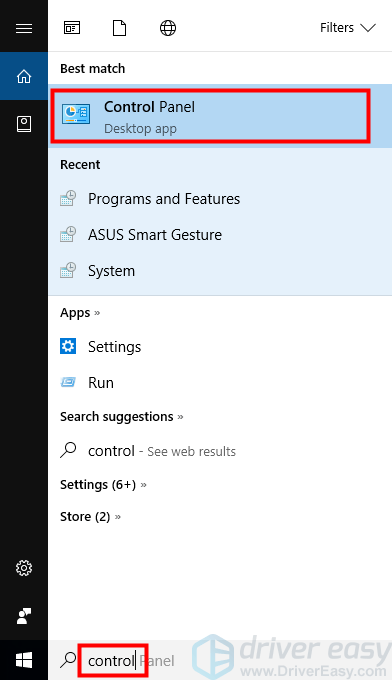Click the blue Settings gear icon
Viewport: 392px width, 680px height.
68,346
